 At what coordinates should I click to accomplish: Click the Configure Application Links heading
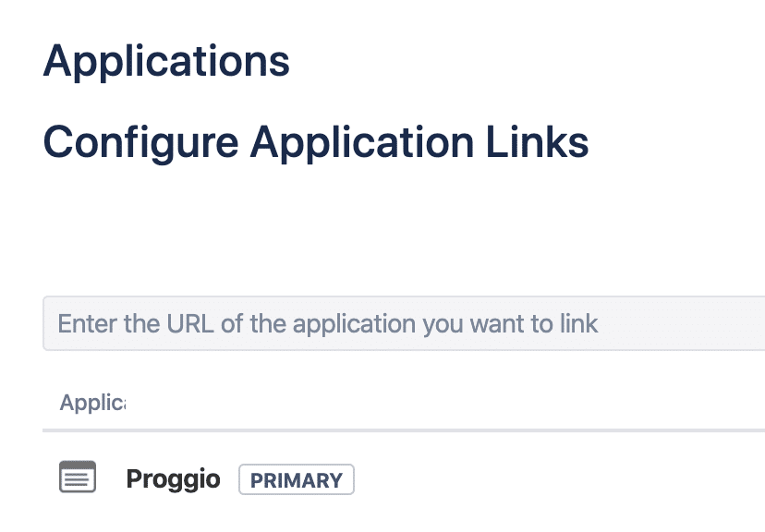(x=316, y=142)
